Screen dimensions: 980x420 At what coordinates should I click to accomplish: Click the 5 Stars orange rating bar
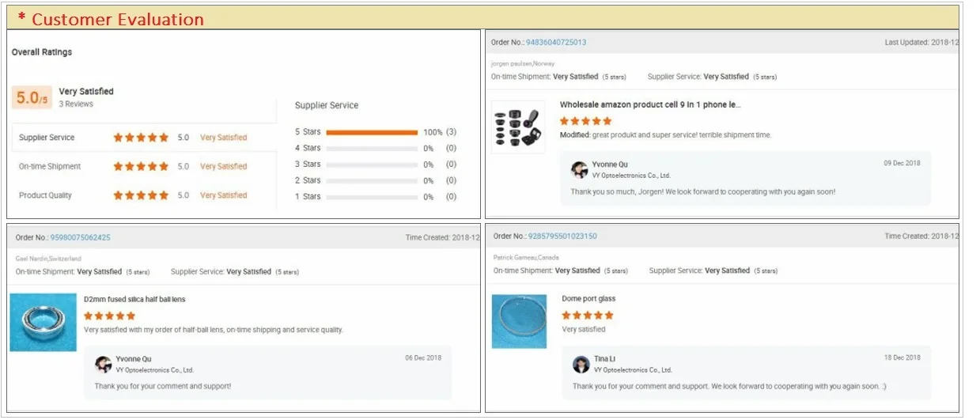pyautogui.click(x=372, y=132)
